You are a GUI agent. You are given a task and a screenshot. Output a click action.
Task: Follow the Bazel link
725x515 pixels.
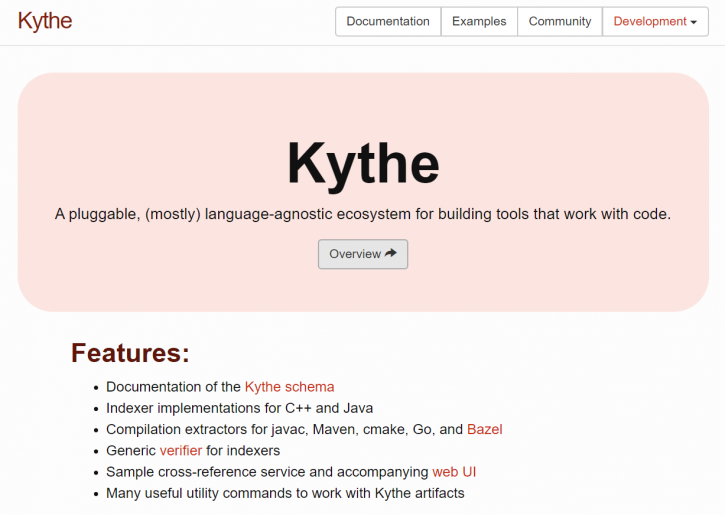coord(485,429)
